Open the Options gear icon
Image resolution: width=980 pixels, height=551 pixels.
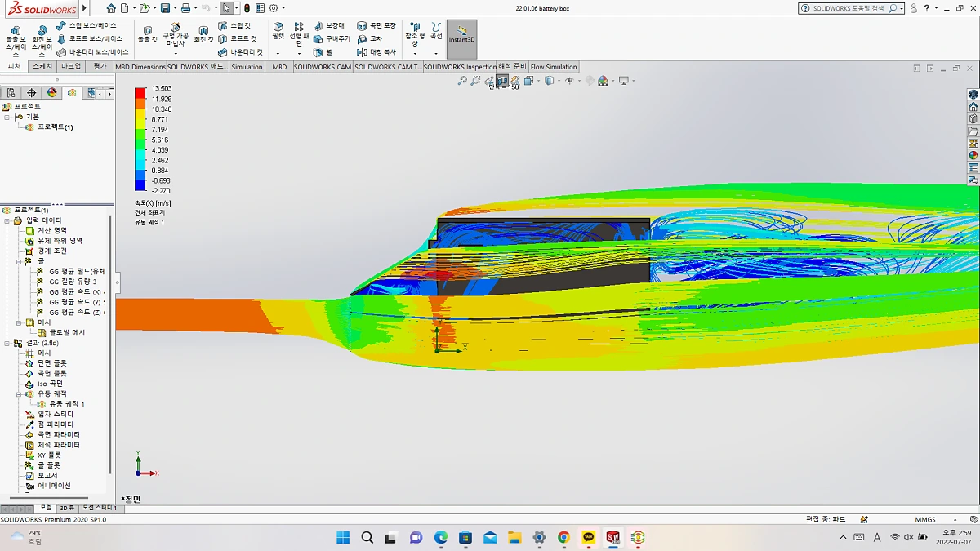click(x=274, y=8)
